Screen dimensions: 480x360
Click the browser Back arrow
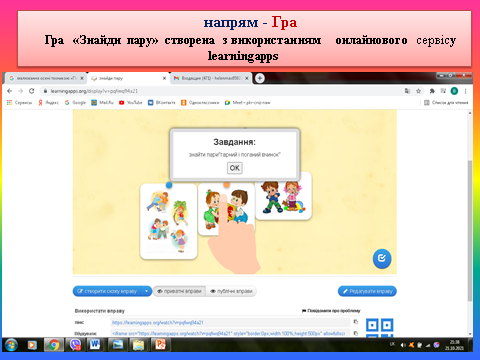tap(9, 91)
